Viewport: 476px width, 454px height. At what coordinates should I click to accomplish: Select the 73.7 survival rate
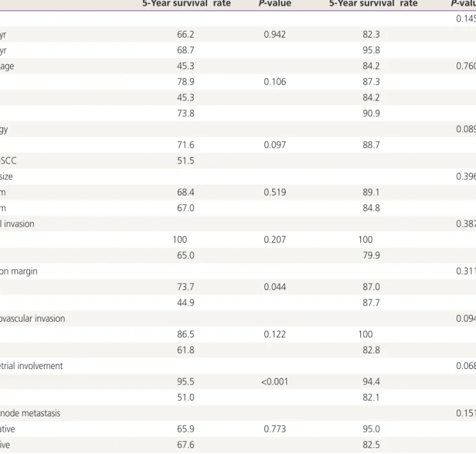click(185, 287)
